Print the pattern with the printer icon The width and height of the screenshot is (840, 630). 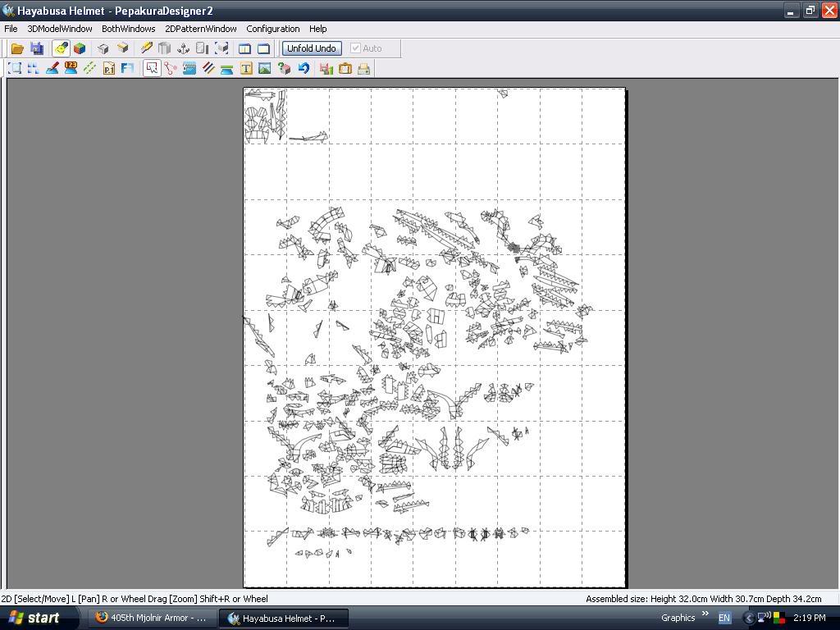[x=363, y=69]
